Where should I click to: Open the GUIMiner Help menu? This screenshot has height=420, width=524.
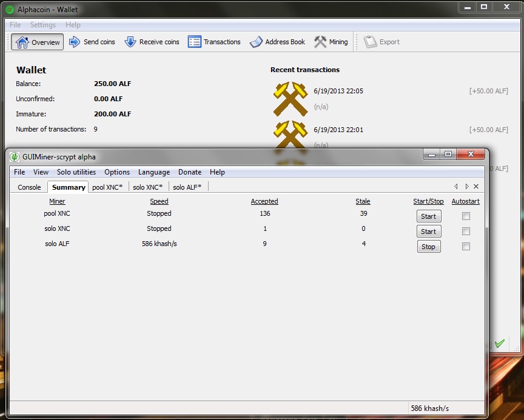pos(217,172)
